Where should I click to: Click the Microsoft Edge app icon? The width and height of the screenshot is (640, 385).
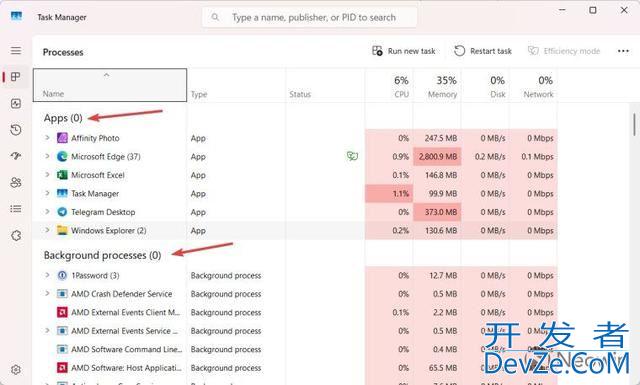62,156
